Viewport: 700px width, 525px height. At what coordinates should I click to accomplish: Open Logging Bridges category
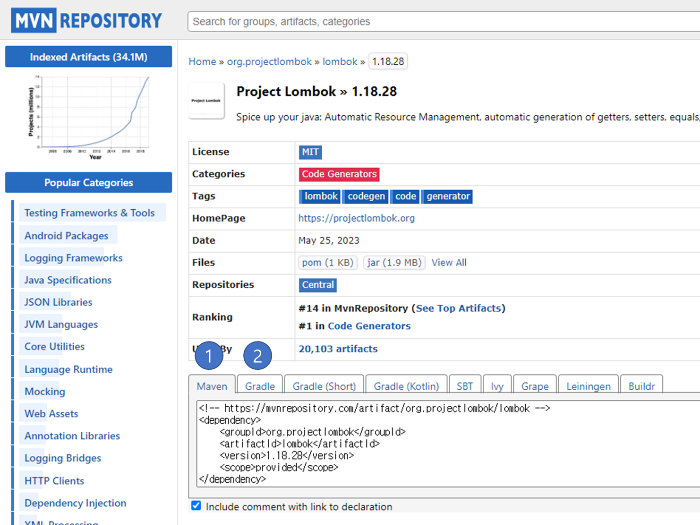pos(63,458)
